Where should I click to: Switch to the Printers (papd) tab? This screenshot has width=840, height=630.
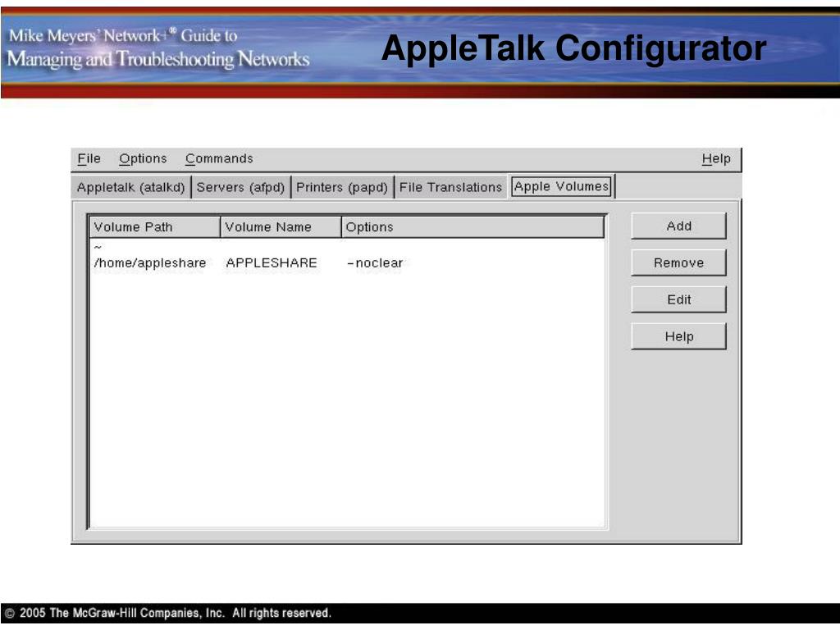[x=342, y=188]
